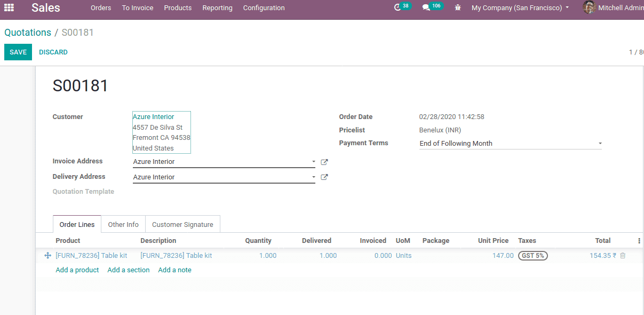Expand Delivery Address dropdown arrow
Image resolution: width=644 pixels, height=315 pixels.
pos(313,177)
